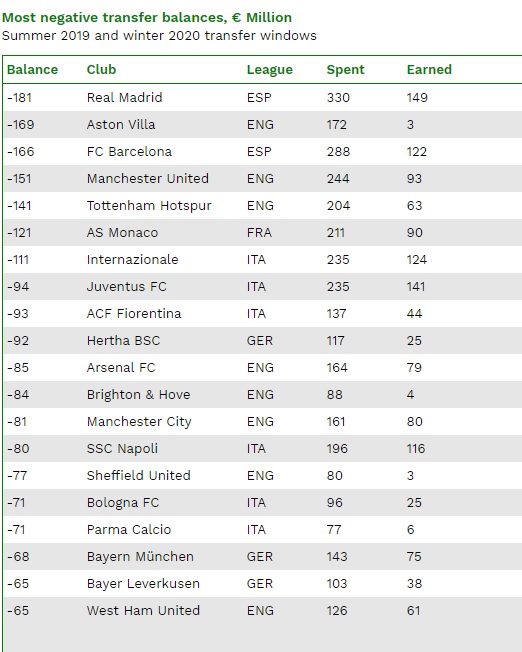Select the Earned column header
The height and width of the screenshot is (652, 522).
(429, 69)
